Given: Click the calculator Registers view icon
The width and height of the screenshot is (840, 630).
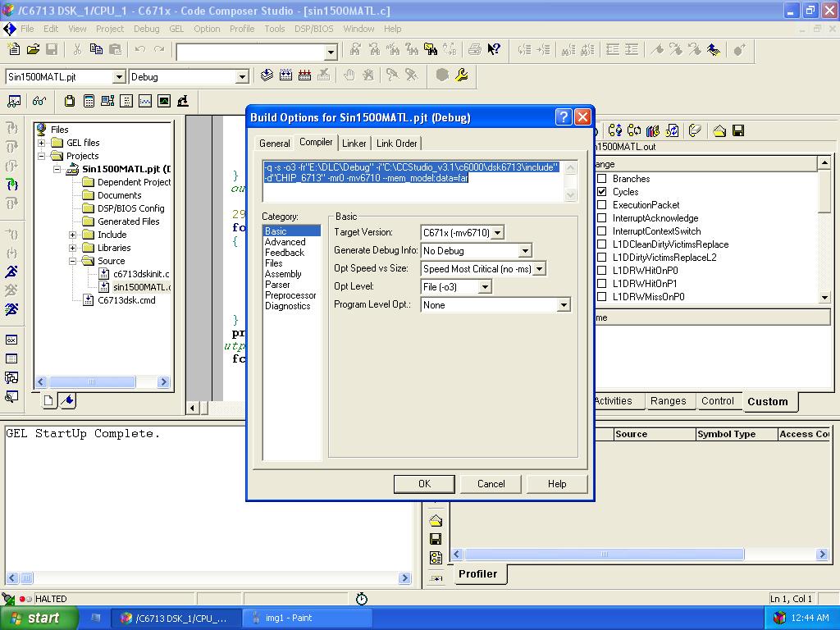Looking at the screenshot, I should [x=89, y=101].
